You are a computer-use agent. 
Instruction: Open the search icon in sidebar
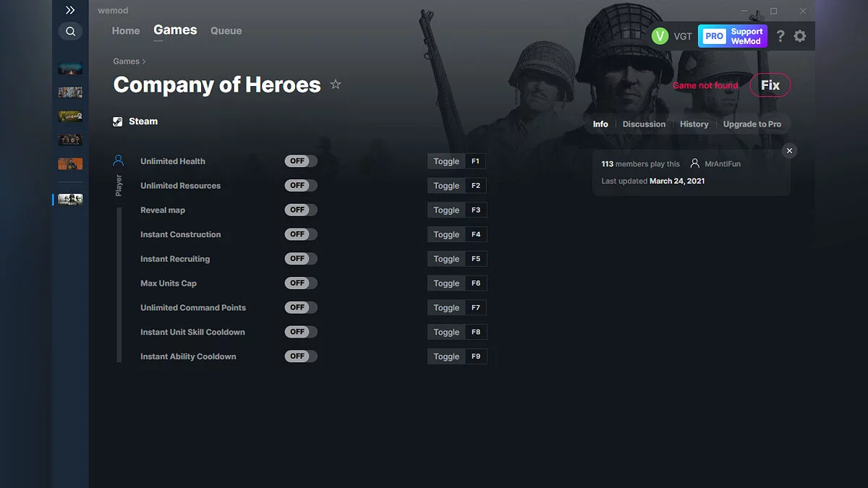[70, 31]
